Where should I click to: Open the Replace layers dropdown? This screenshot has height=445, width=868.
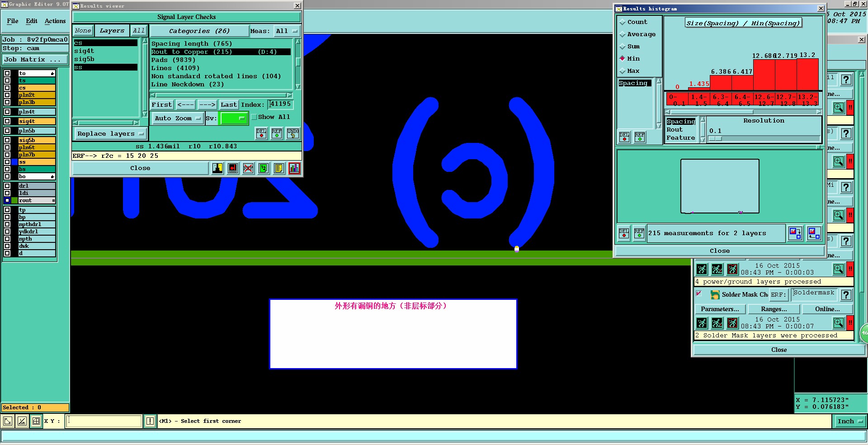pos(110,134)
